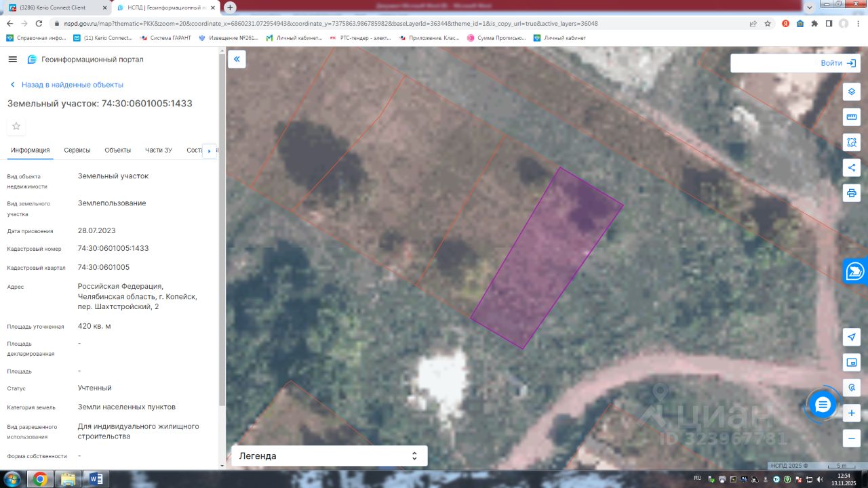This screenshot has width=868, height=488.
Task: Expand the Легенда dropdown
Action: click(x=330, y=456)
